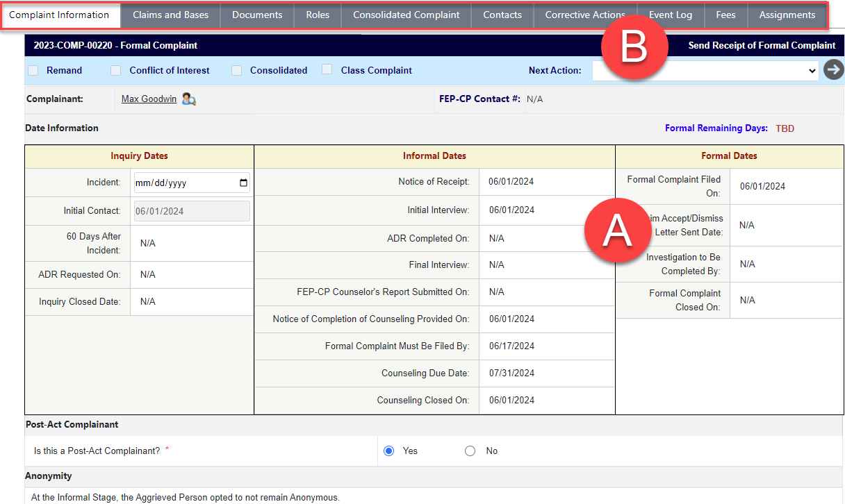The height and width of the screenshot is (504, 845).
Task: Open the Event Log tab
Action: pos(671,15)
